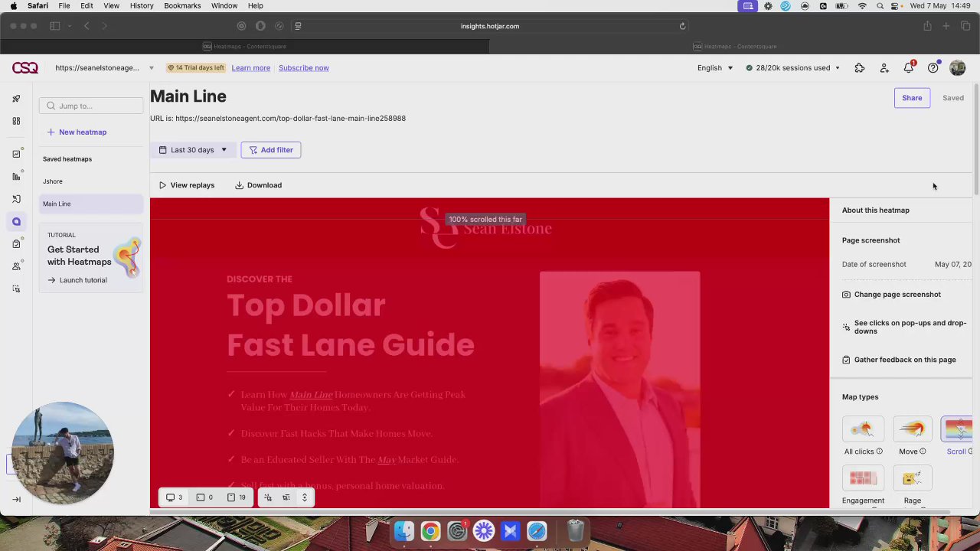This screenshot has width=980, height=551.
Task: Click the Safari share icon in toolbar
Action: pos(927,26)
